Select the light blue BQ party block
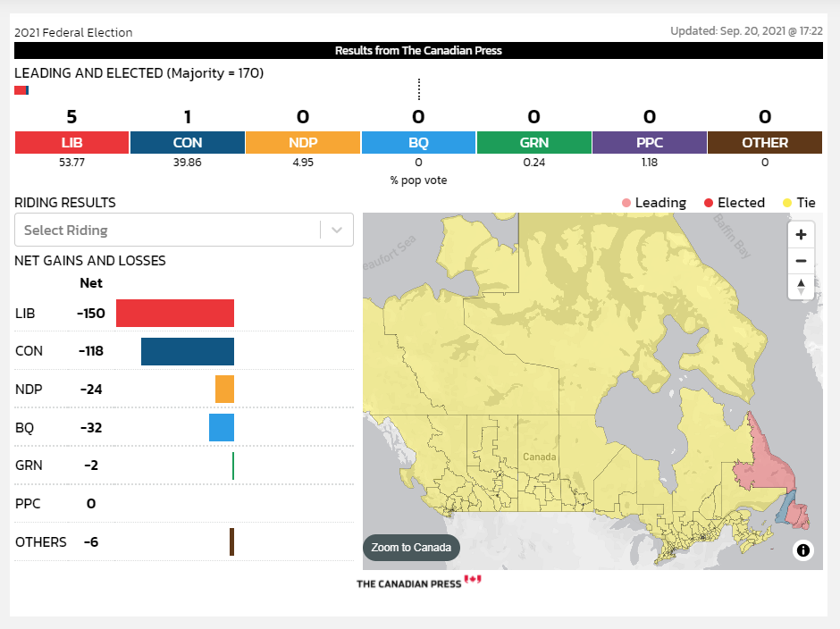 tap(418, 143)
